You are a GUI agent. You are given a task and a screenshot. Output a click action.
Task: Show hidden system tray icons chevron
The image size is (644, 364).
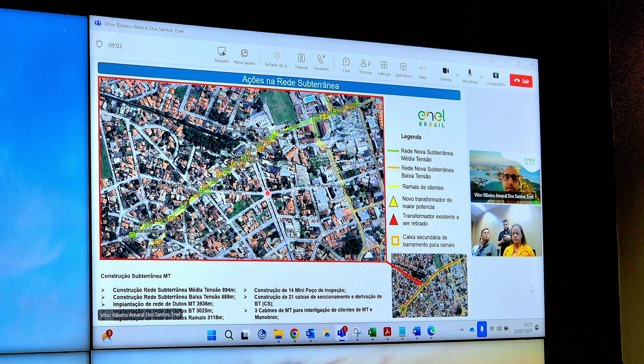pyautogui.click(x=462, y=330)
